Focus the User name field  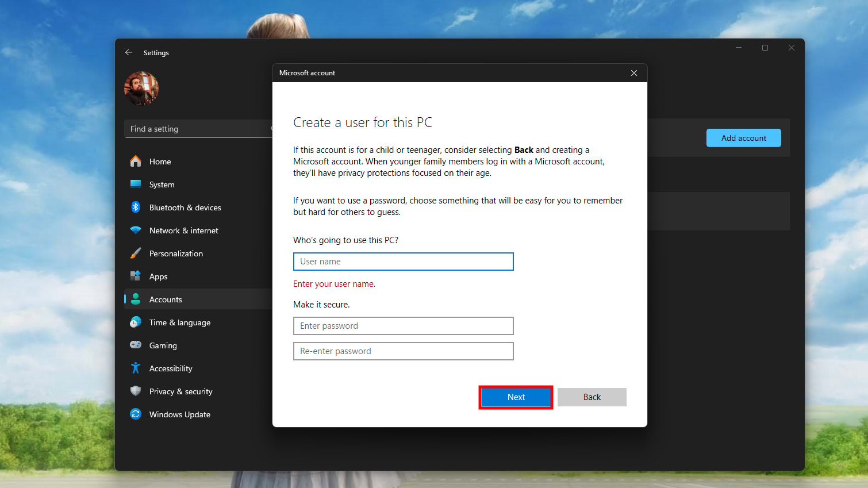tap(403, 262)
